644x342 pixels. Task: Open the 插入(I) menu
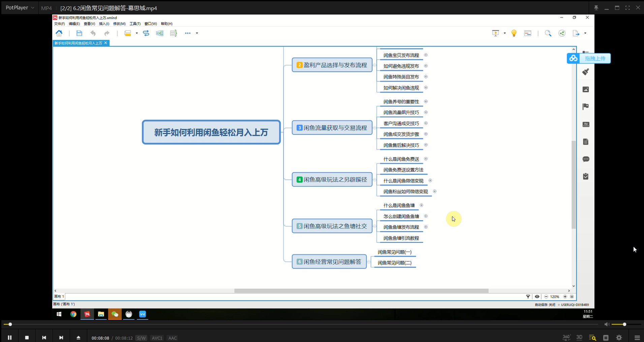[x=104, y=24]
